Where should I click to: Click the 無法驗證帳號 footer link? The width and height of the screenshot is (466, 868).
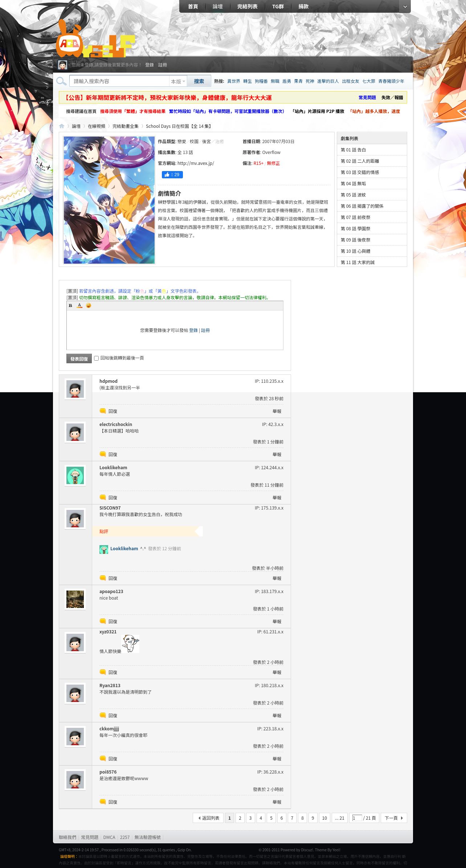coord(148,837)
